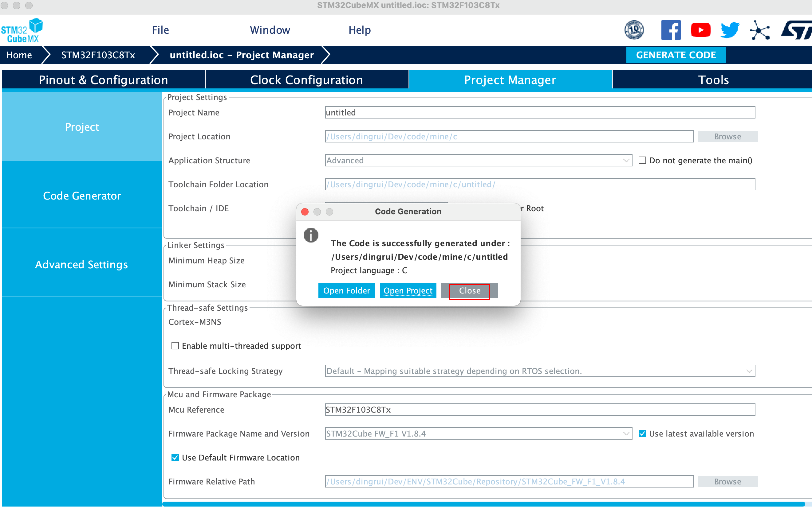Click the ST logo icon
The width and height of the screenshot is (812, 509).
pos(797,30)
